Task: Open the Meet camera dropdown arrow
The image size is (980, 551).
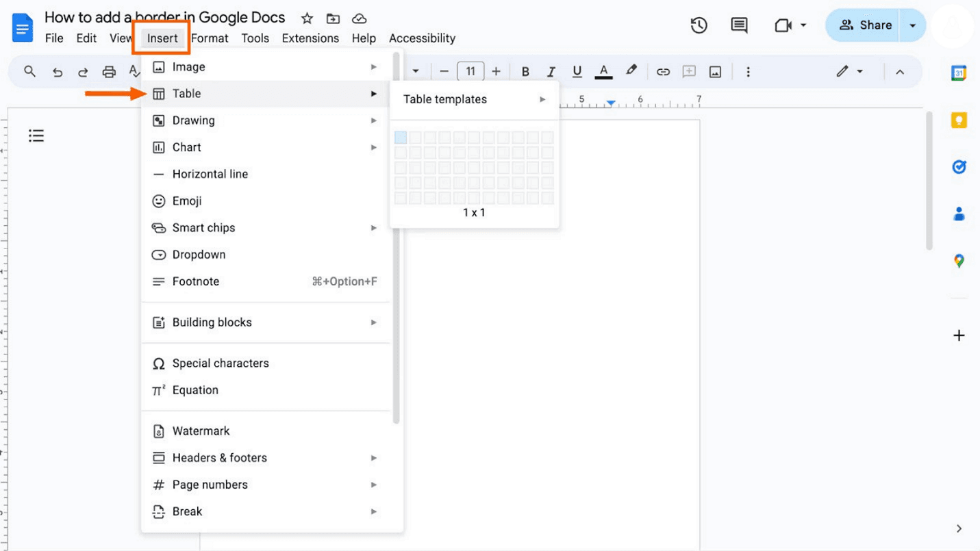Action: pos(803,25)
